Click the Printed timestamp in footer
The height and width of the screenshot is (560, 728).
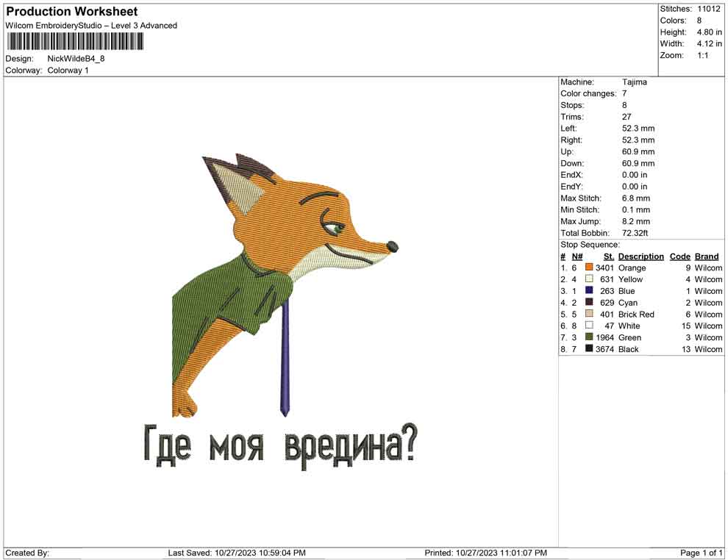[485, 553]
